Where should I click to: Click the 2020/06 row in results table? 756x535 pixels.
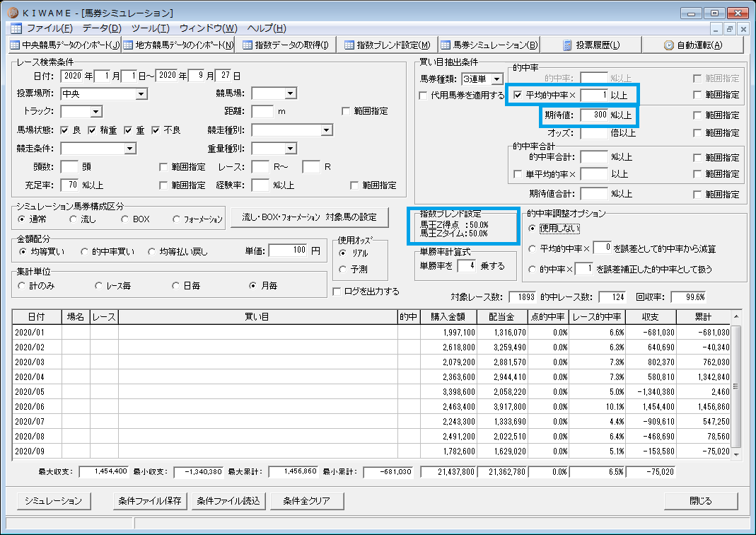(372, 407)
